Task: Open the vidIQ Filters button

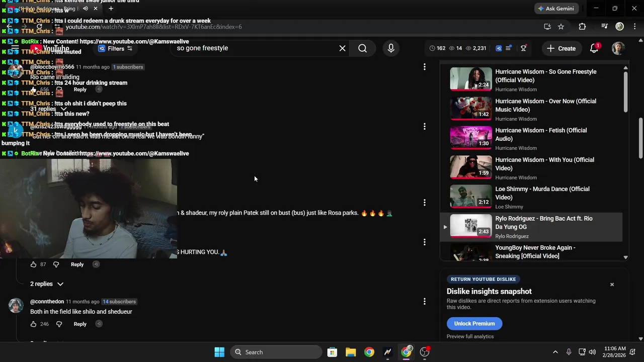Action: 115,49
